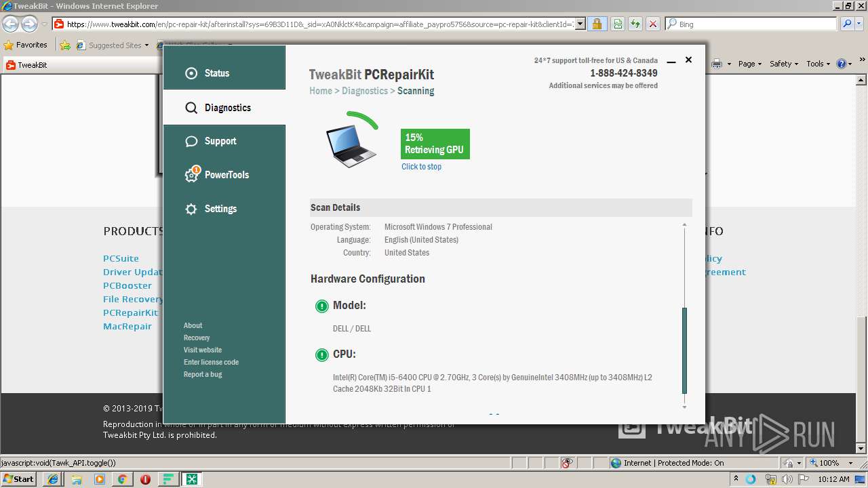The height and width of the screenshot is (488, 868).
Task: Click the Settings gear icon
Action: point(191,209)
